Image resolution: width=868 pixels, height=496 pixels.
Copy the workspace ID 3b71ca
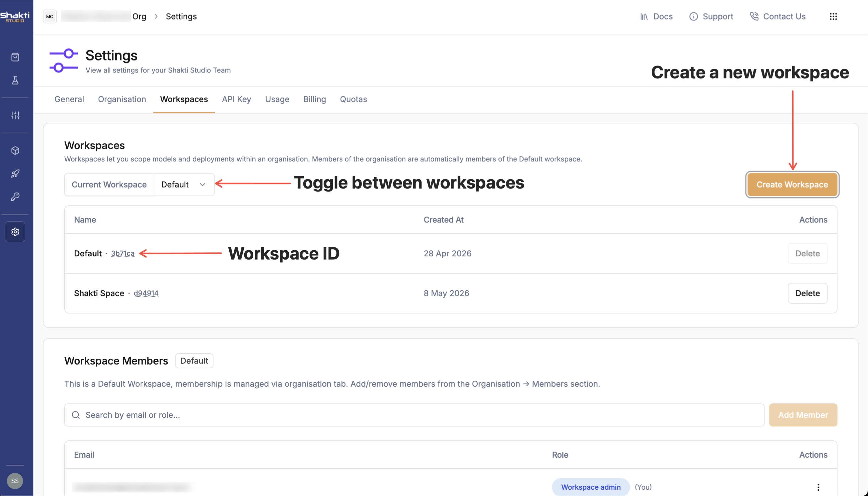click(x=123, y=253)
